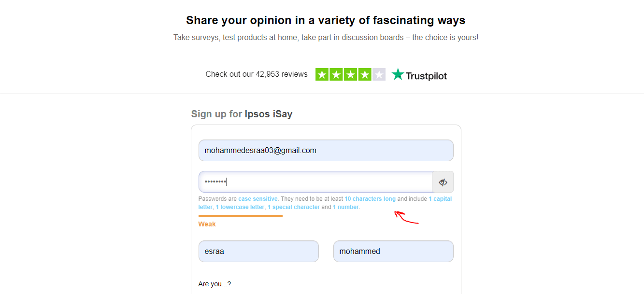Click the '1 lowercase letter' highlighted text

(240, 207)
